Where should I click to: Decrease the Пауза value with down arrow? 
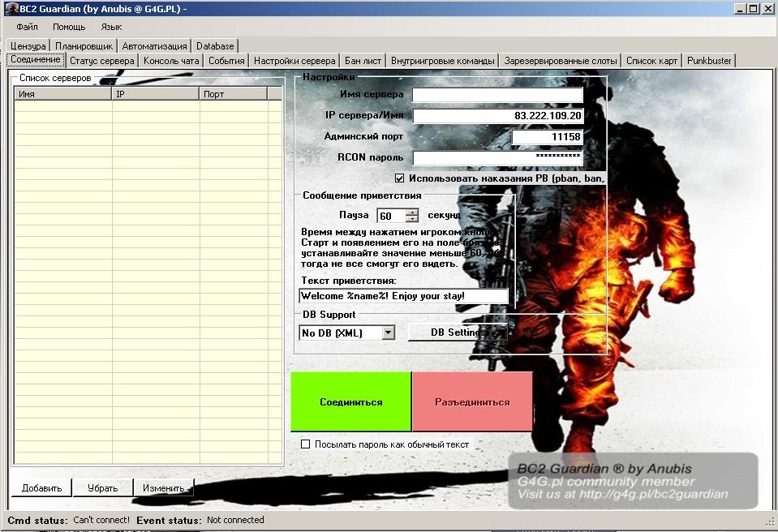tap(412, 219)
